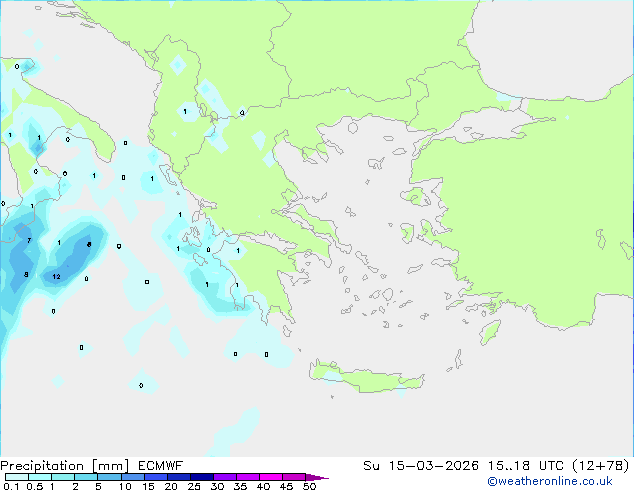This screenshot has height=490, width=634.
Task: Click the legend label '20'
Action: [171, 486]
